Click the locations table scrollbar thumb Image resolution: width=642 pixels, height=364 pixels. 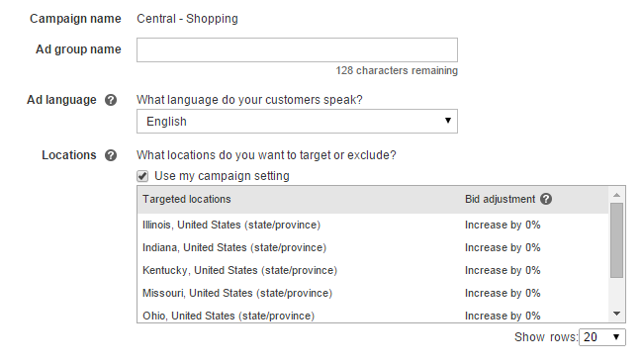pos(616,240)
